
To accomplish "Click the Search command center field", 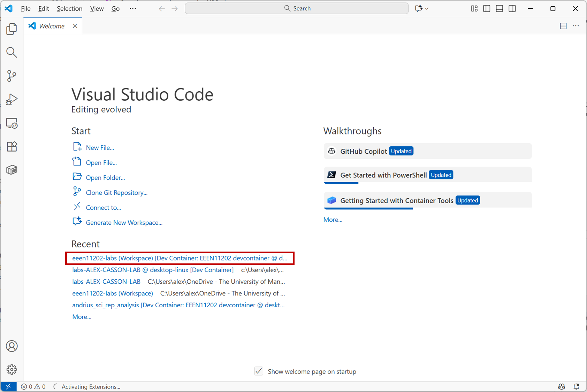I will (297, 8).
